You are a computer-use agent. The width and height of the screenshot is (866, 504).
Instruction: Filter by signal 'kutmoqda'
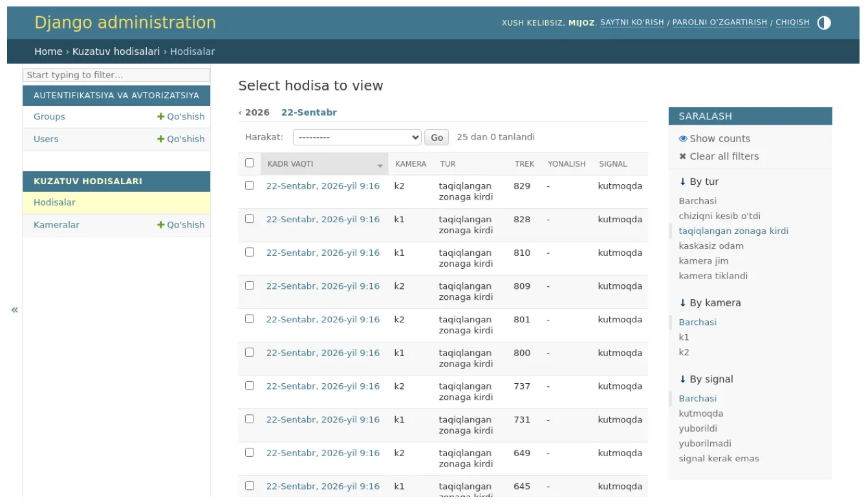pyautogui.click(x=701, y=414)
